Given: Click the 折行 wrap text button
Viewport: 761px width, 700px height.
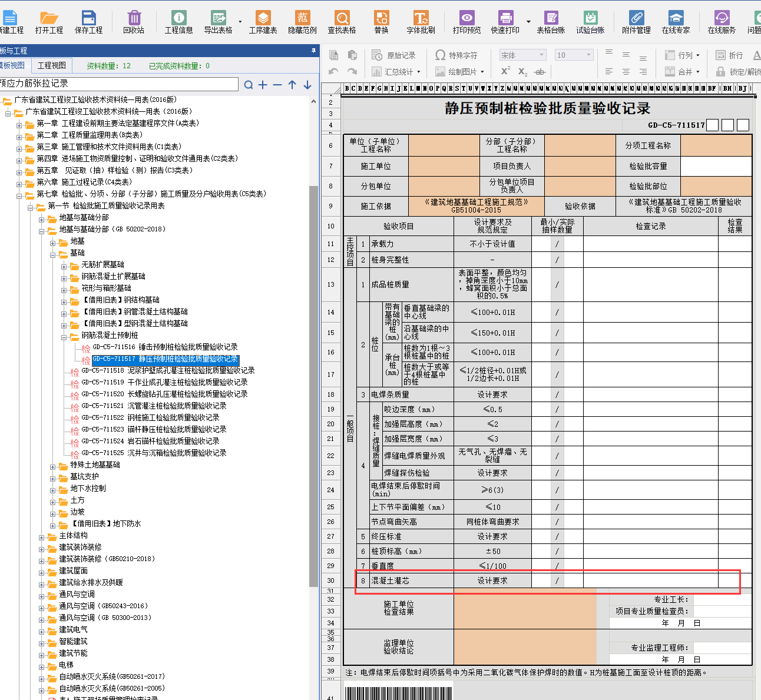Looking at the screenshot, I should coord(730,55).
